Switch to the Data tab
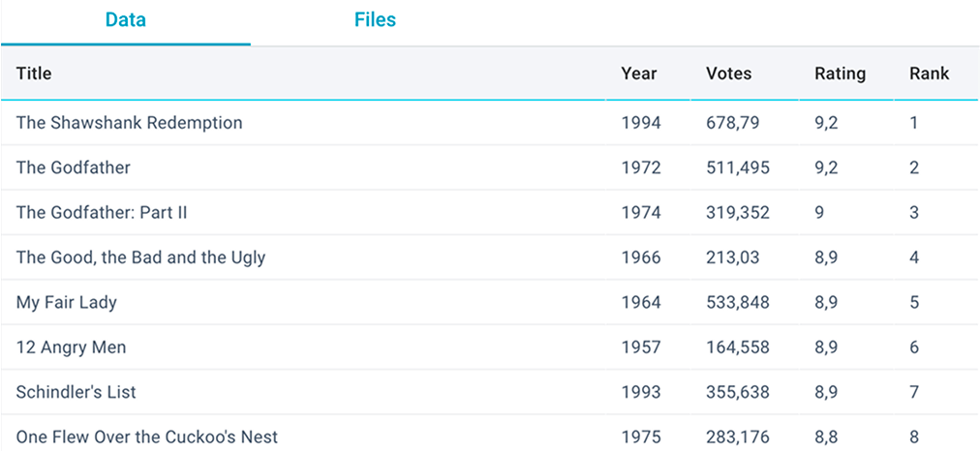 126,20
